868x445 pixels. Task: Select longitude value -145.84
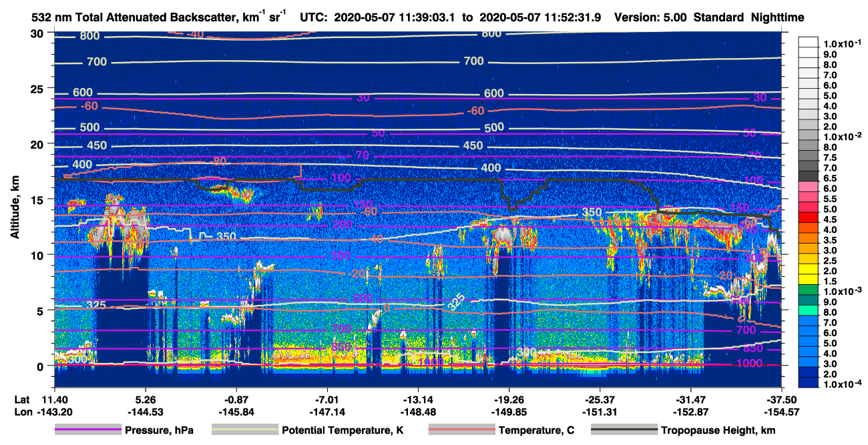pos(236,412)
